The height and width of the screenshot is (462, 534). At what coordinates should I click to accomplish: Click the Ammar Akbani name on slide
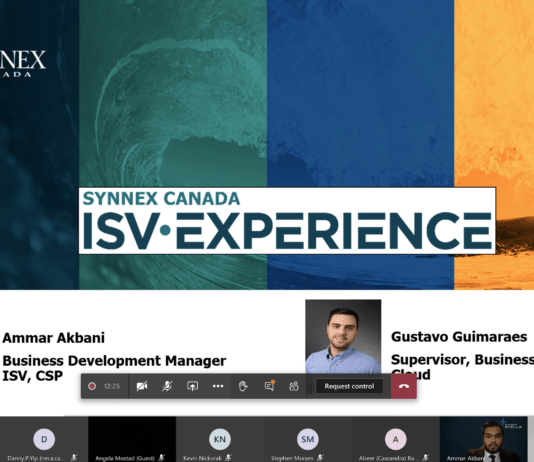(x=53, y=338)
